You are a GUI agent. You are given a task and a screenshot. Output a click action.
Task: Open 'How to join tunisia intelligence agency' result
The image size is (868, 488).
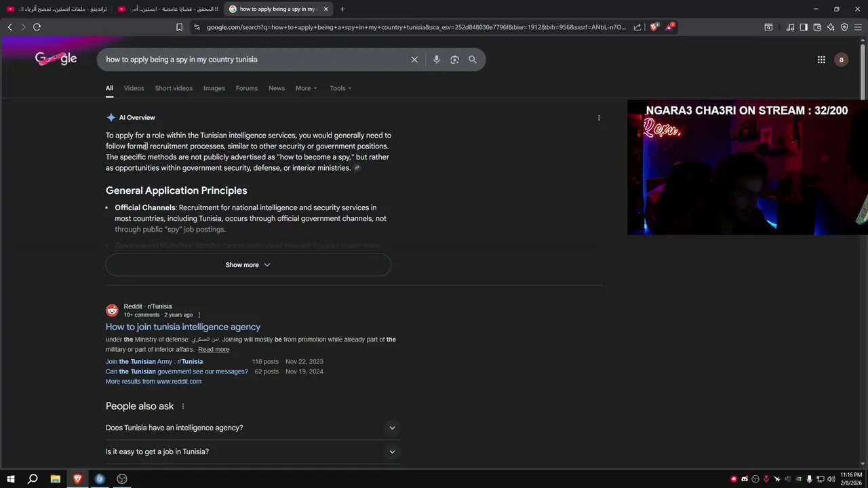click(x=183, y=327)
